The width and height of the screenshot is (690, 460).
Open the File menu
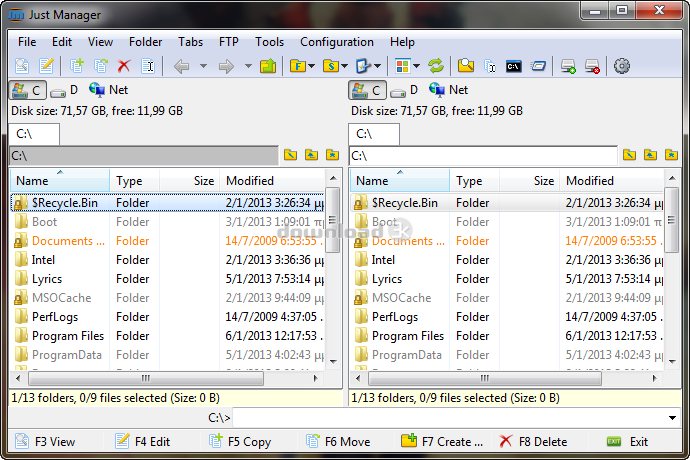[27, 42]
